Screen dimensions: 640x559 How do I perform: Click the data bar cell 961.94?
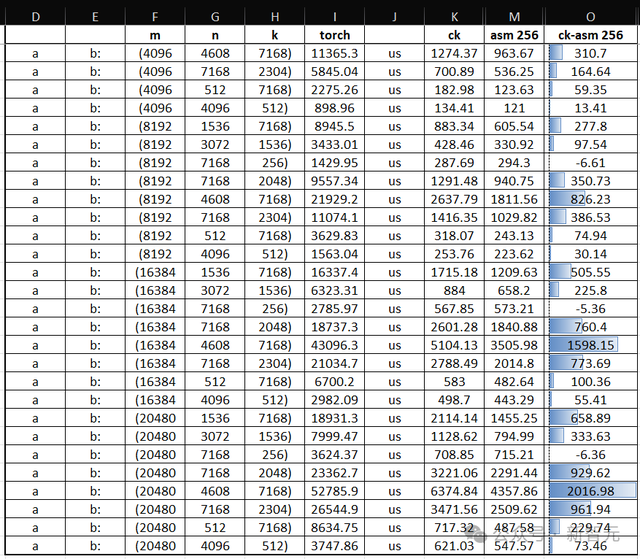(x=591, y=509)
